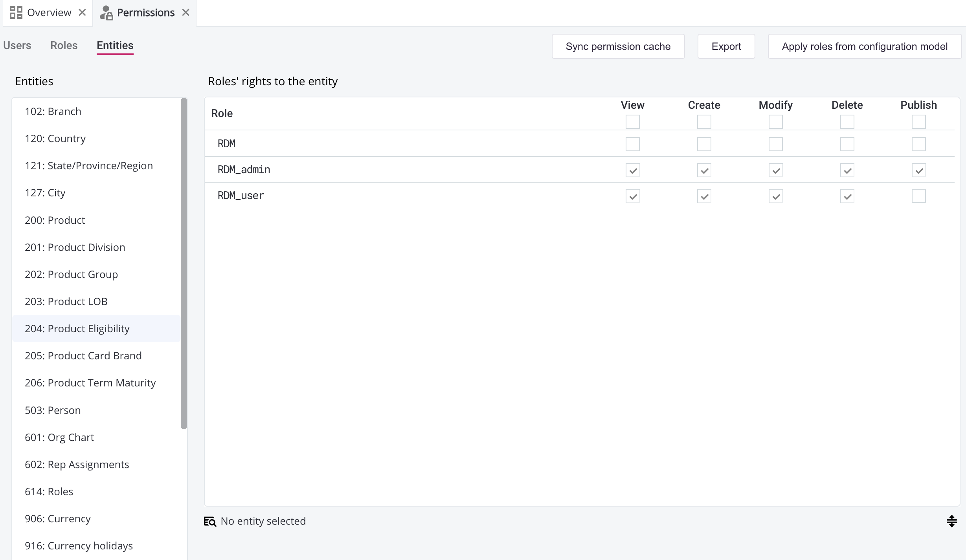
Task: Click the Export button
Action: tap(726, 46)
